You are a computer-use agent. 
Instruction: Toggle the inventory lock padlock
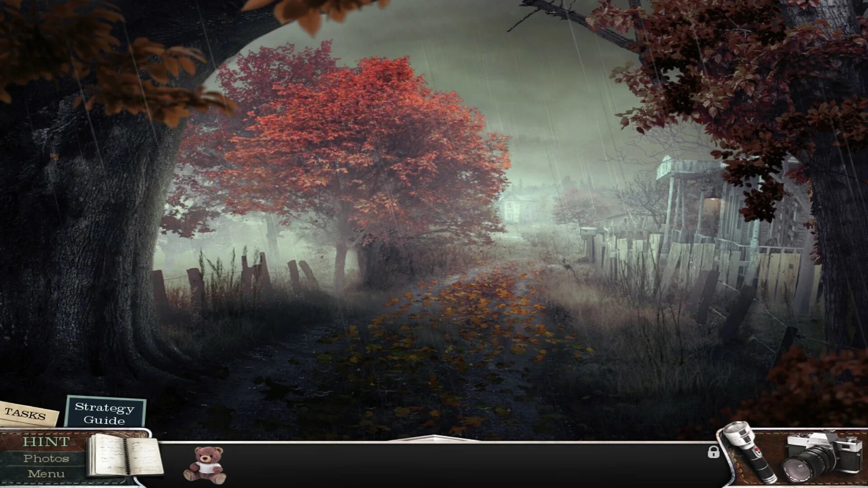(713, 451)
